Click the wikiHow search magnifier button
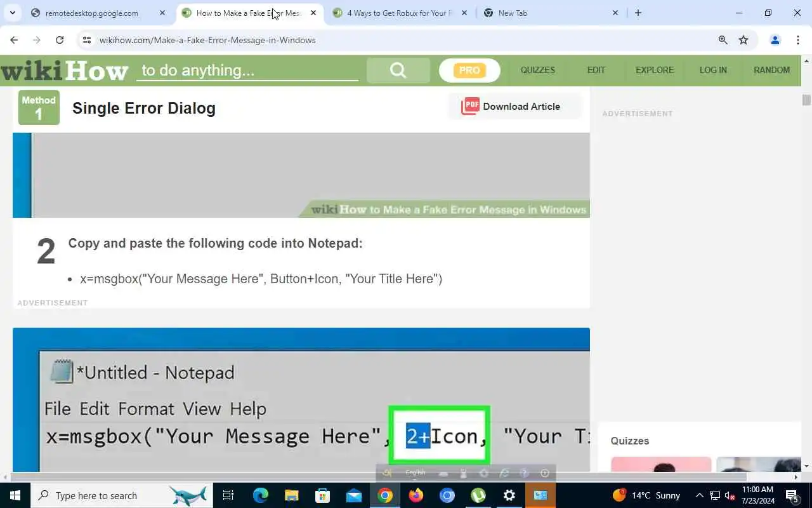 point(398,70)
